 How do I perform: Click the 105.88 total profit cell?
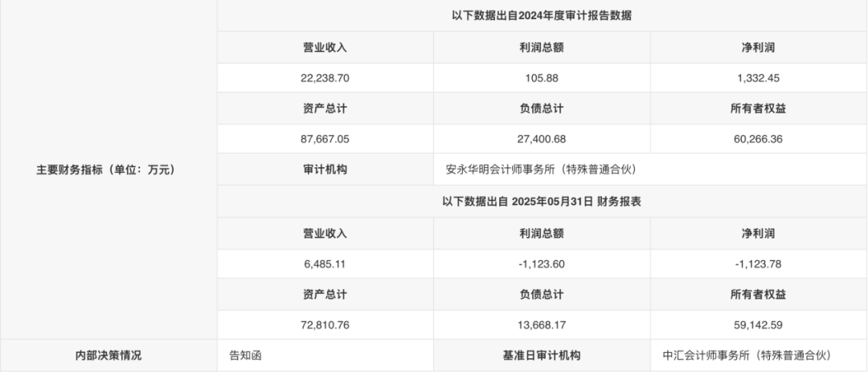pyautogui.click(x=542, y=78)
